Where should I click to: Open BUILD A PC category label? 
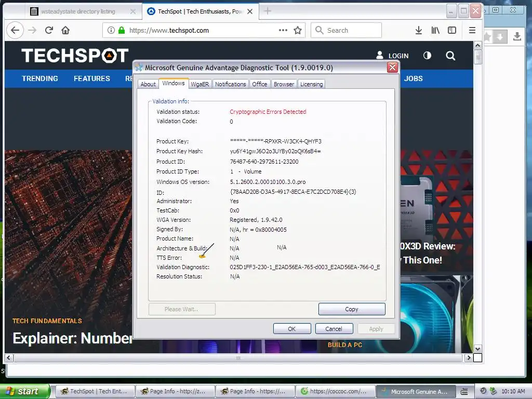pyautogui.click(x=345, y=345)
